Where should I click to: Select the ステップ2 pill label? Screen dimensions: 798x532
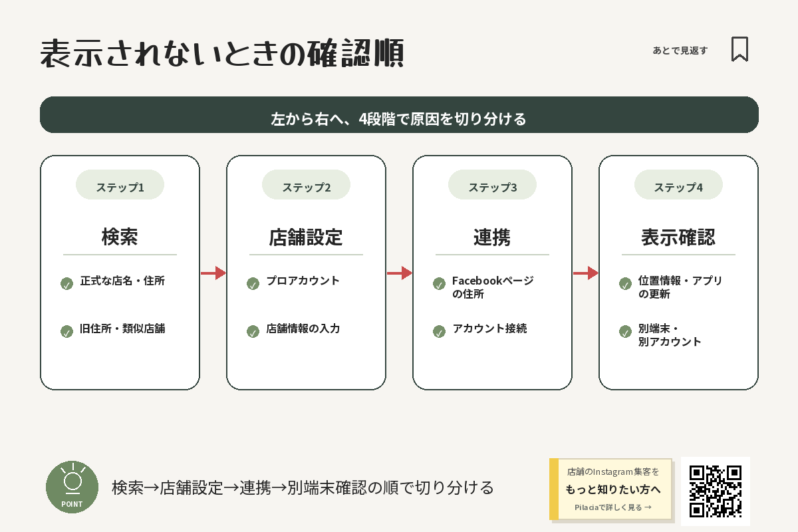coord(306,185)
